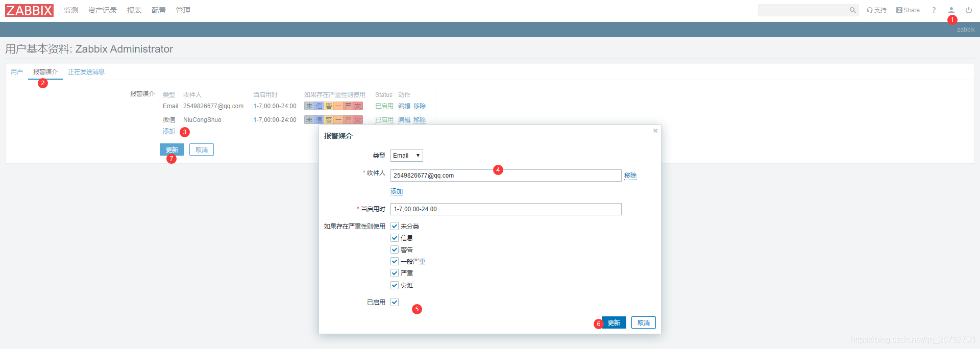
Task: Switch to the 正在发送消息 tab
Action: click(x=86, y=72)
